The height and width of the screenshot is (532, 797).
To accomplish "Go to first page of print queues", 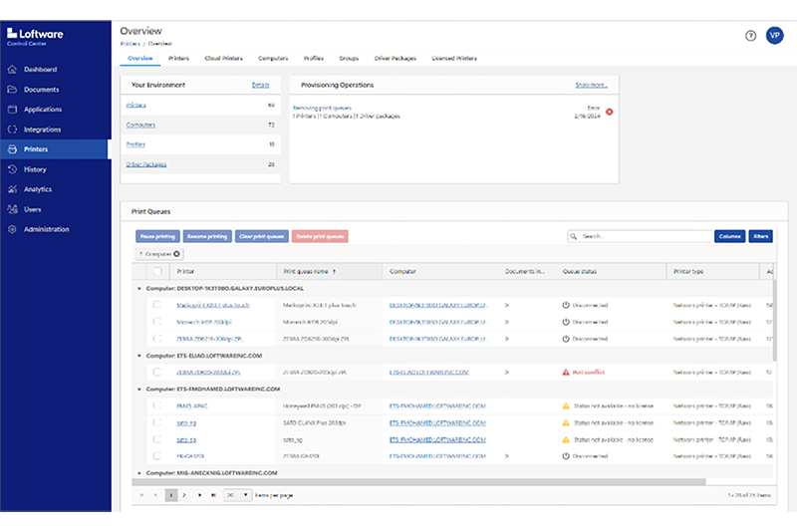I will 141,495.
